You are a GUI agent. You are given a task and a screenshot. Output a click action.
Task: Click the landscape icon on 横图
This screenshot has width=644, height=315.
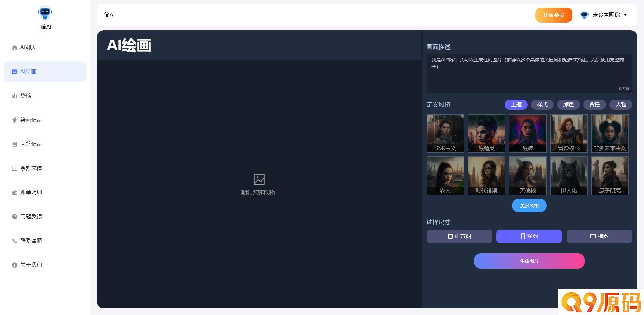click(x=593, y=236)
